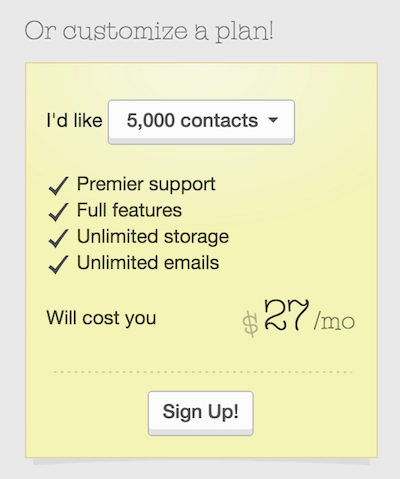Click the Unlimited storage text
400x479 pixels.
click(x=153, y=237)
